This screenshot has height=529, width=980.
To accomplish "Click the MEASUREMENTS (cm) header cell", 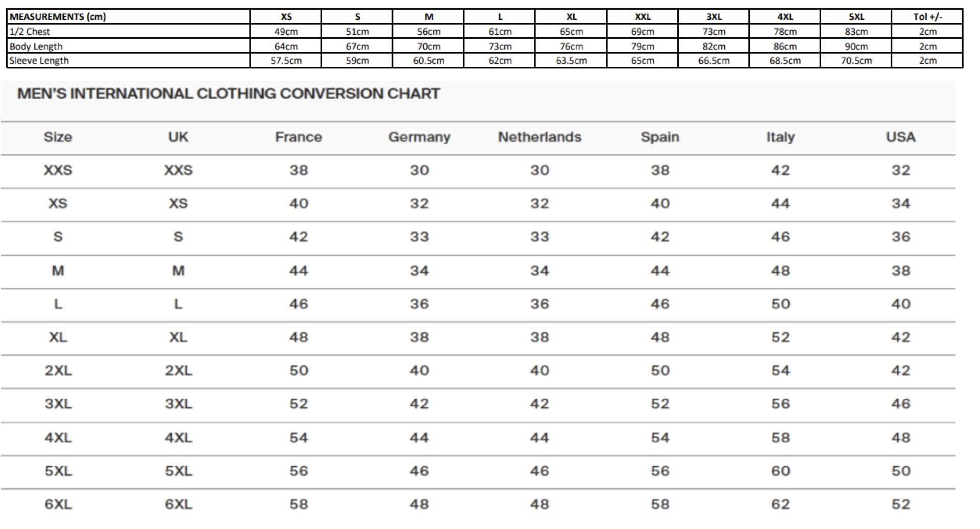I will pyautogui.click(x=58, y=17).
